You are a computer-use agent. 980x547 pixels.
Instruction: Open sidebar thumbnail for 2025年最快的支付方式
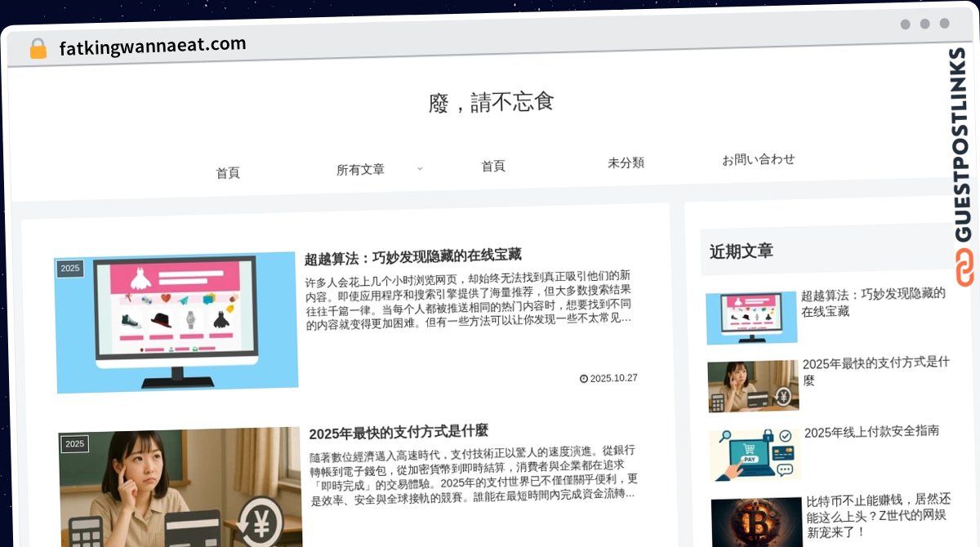tap(753, 386)
